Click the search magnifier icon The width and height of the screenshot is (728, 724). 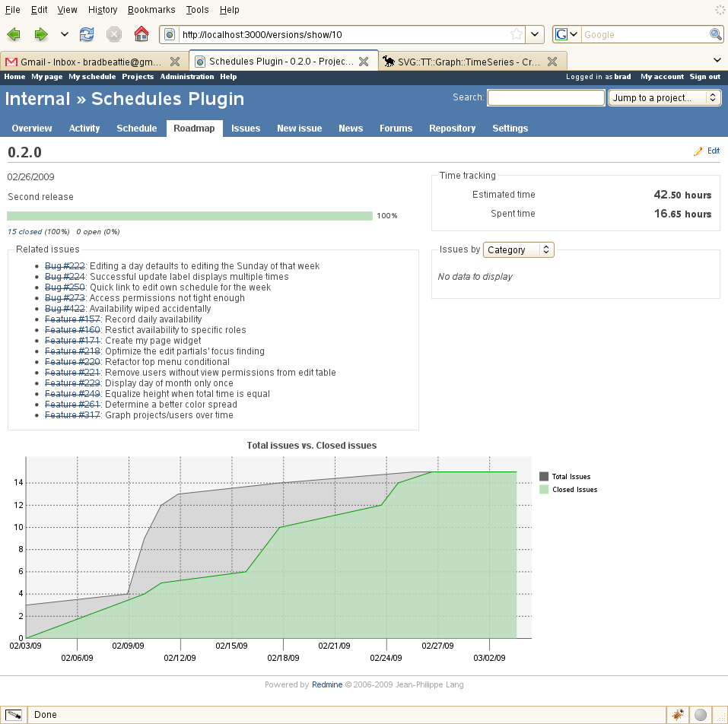coord(716,34)
